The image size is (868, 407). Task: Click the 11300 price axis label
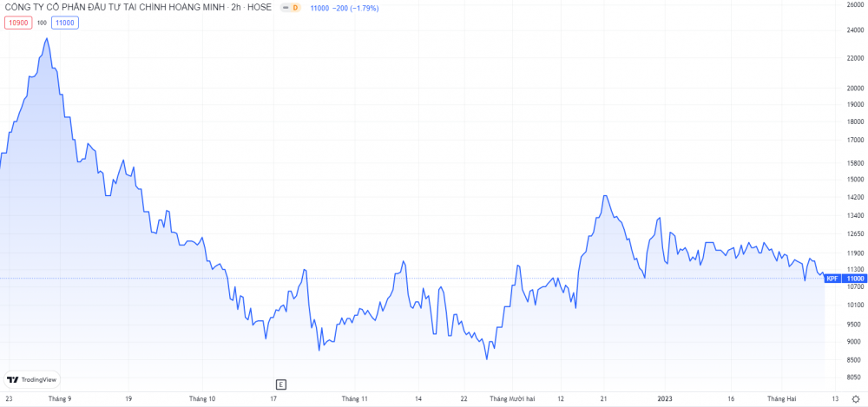[855, 269]
